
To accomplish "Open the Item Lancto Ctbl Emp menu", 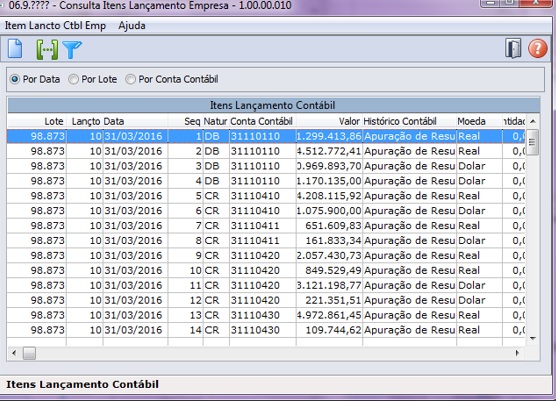I will click(55, 26).
